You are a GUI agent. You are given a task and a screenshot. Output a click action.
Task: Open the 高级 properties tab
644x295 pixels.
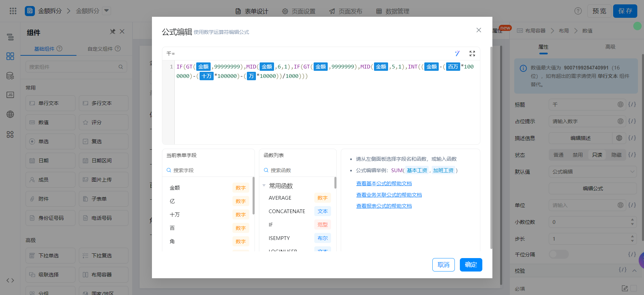610,47
